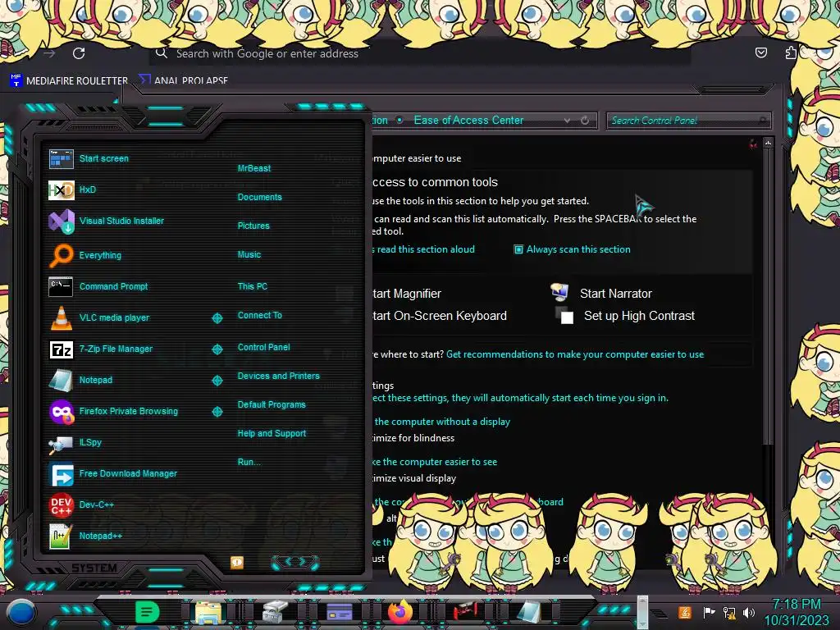
Task: Launch Notepad++
Action: (x=85, y=536)
